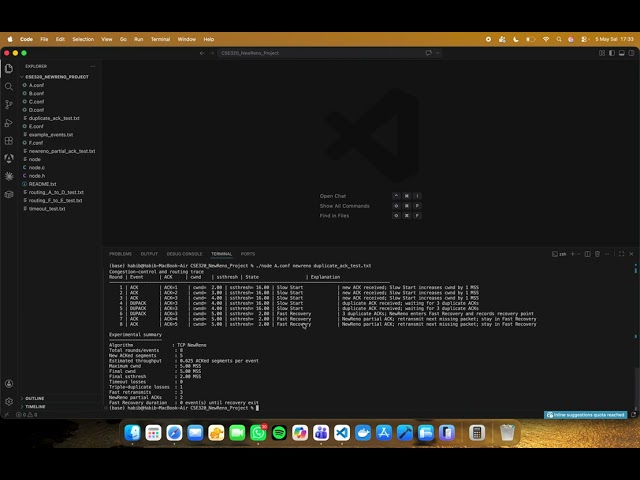Open timeout_test.txt file
640x480 pixels.
47,209
